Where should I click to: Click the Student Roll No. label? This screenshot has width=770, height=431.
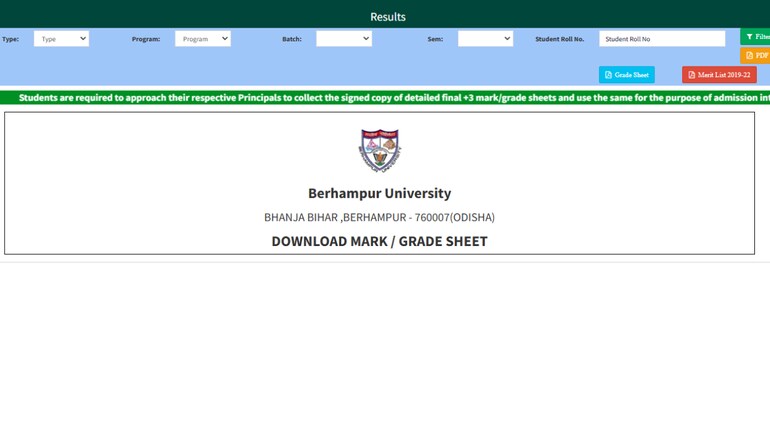(x=560, y=39)
